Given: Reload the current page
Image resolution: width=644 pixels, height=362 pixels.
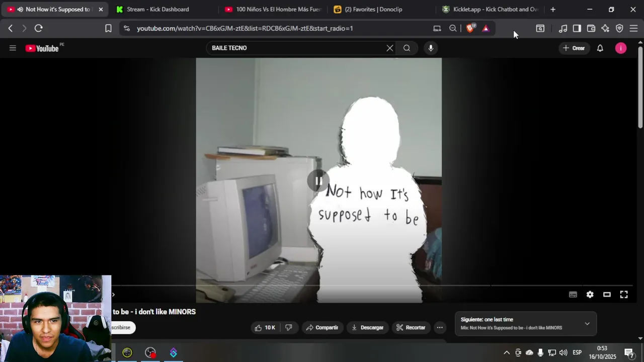Looking at the screenshot, I should click(x=38, y=29).
